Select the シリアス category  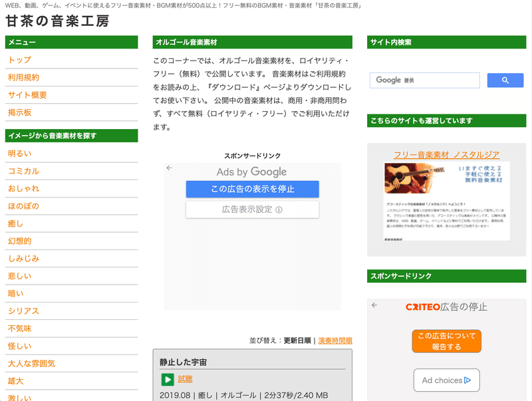(x=24, y=311)
